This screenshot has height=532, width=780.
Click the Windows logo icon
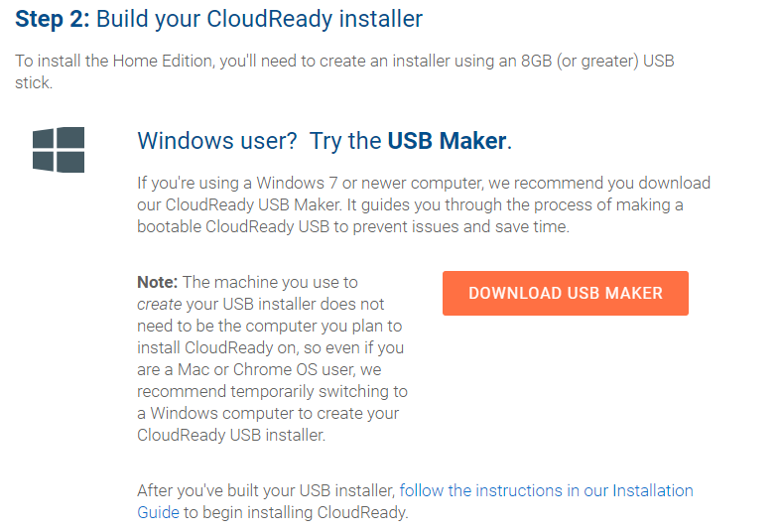point(59,150)
